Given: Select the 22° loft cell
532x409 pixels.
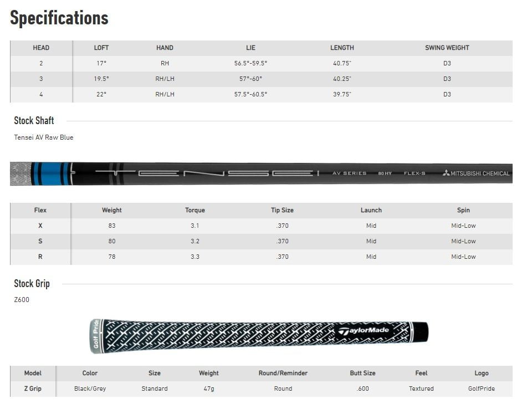Looking at the screenshot, I should [101, 94].
